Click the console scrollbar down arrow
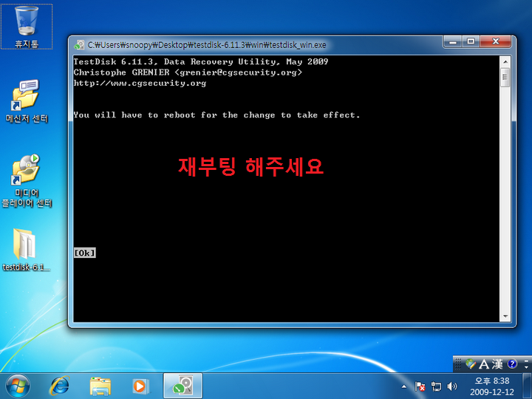The height and width of the screenshot is (399, 532). (x=505, y=316)
